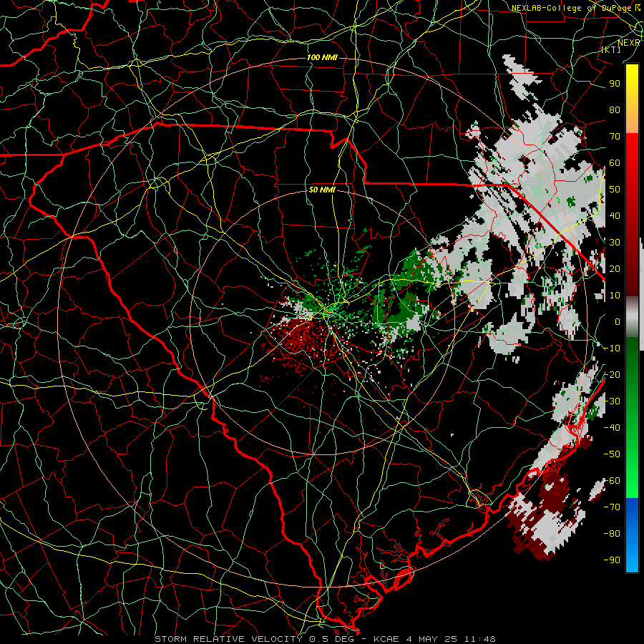
Task: Click the "-50" value on the velocity scale
Action: point(612,454)
